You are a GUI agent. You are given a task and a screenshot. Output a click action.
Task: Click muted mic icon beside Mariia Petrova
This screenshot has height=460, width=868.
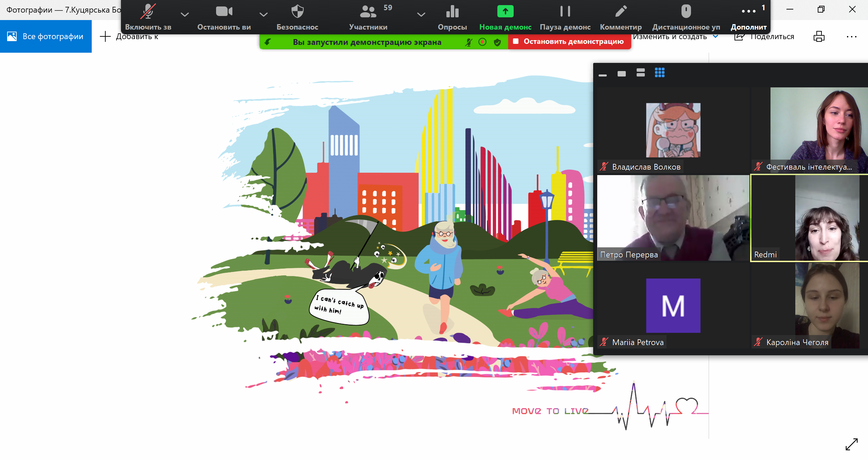tap(604, 342)
